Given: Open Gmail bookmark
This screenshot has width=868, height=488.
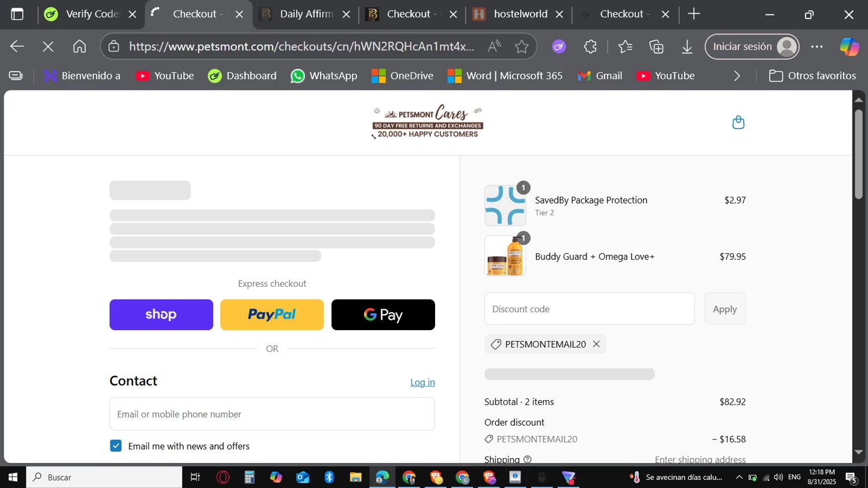Looking at the screenshot, I should click(600, 76).
